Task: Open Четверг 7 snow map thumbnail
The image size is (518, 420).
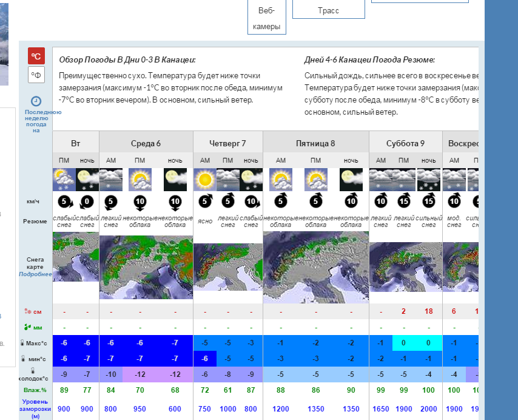Action: click(228, 267)
